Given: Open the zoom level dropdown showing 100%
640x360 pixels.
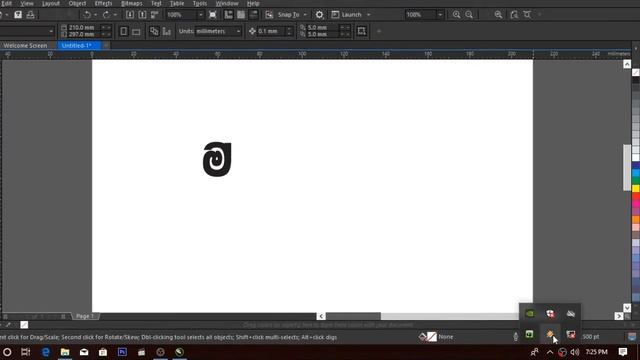Looking at the screenshot, I should (424, 15).
